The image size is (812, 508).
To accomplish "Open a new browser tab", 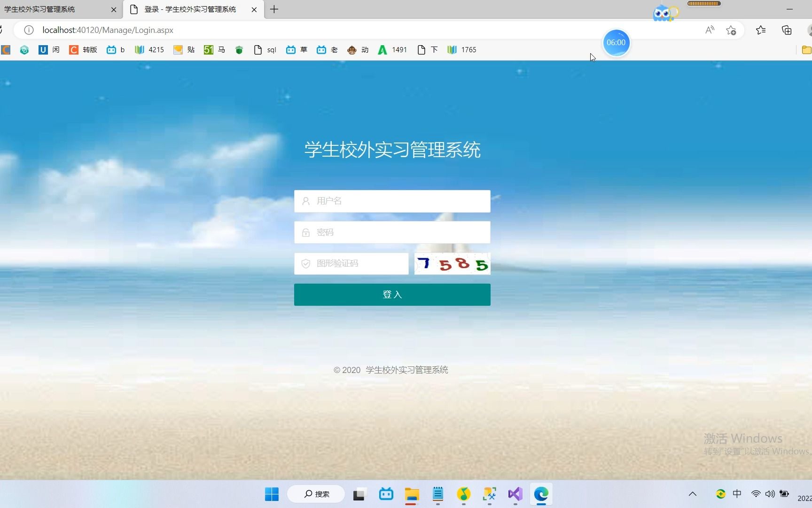I will (x=274, y=9).
